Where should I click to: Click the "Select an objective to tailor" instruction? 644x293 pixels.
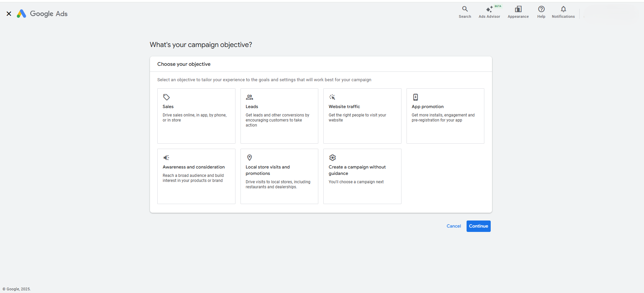tap(264, 80)
